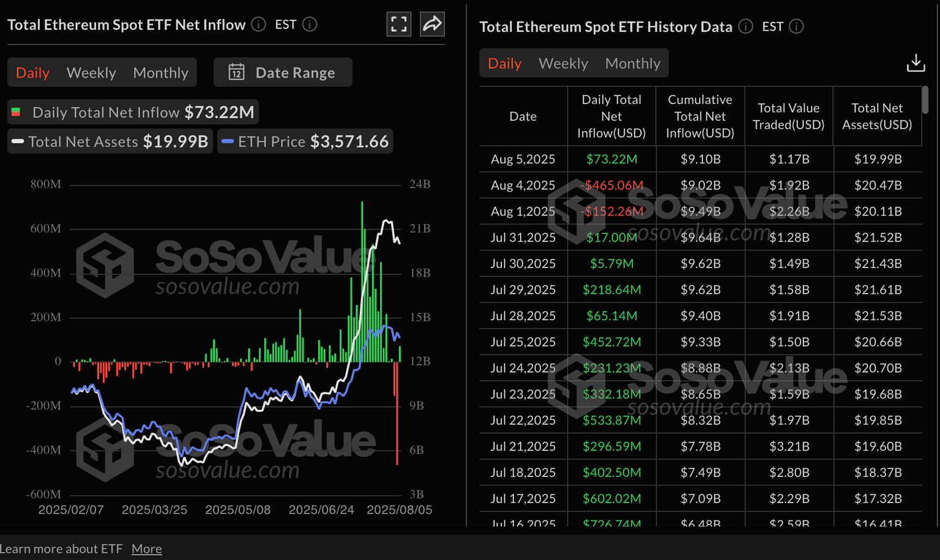This screenshot has width=940, height=560.
Task: Open the Date Range picker
Action: point(283,72)
